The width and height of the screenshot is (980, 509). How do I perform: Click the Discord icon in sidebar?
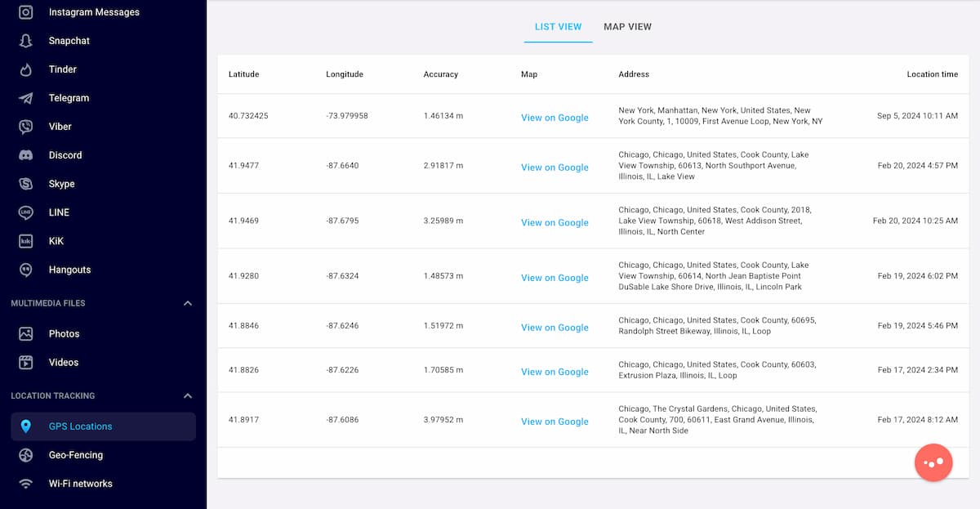[26, 155]
